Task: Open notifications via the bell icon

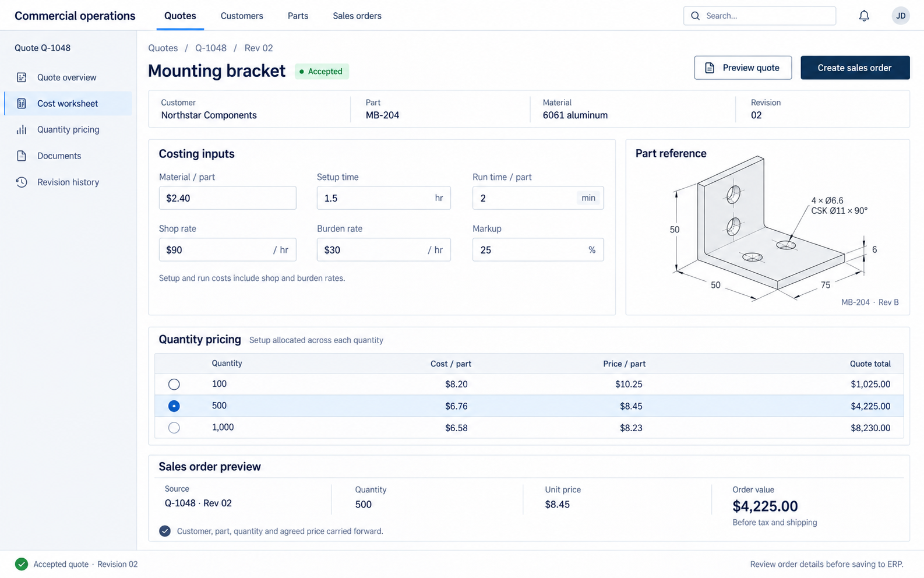Action: click(864, 16)
